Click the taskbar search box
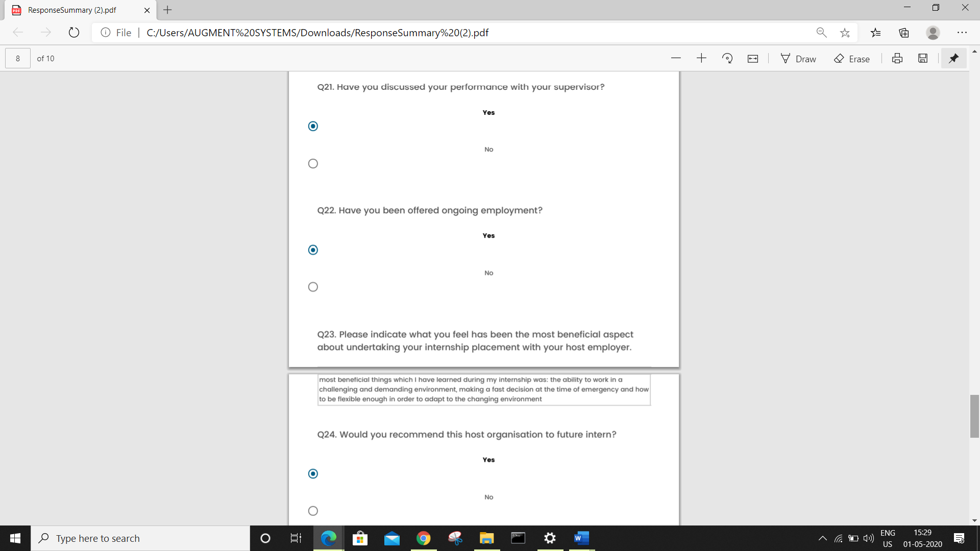This screenshot has height=551, width=980. pyautogui.click(x=140, y=538)
